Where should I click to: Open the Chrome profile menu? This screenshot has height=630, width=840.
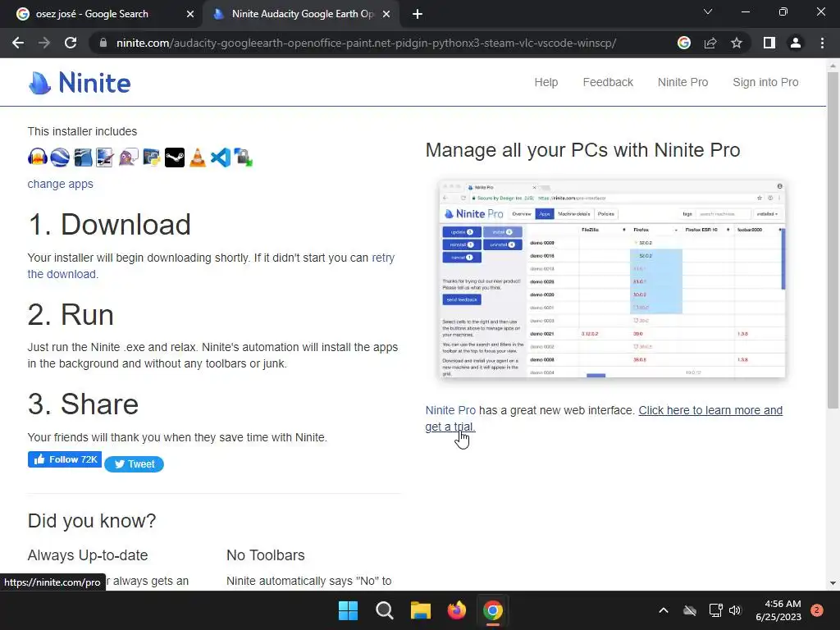coord(796,43)
